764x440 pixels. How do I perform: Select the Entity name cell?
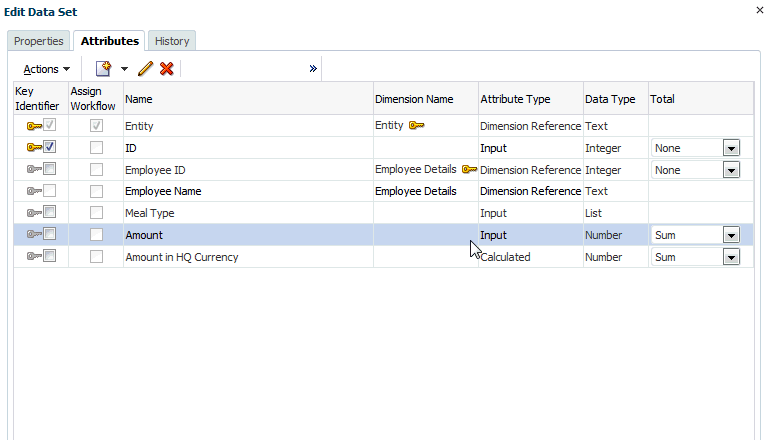tap(248, 126)
